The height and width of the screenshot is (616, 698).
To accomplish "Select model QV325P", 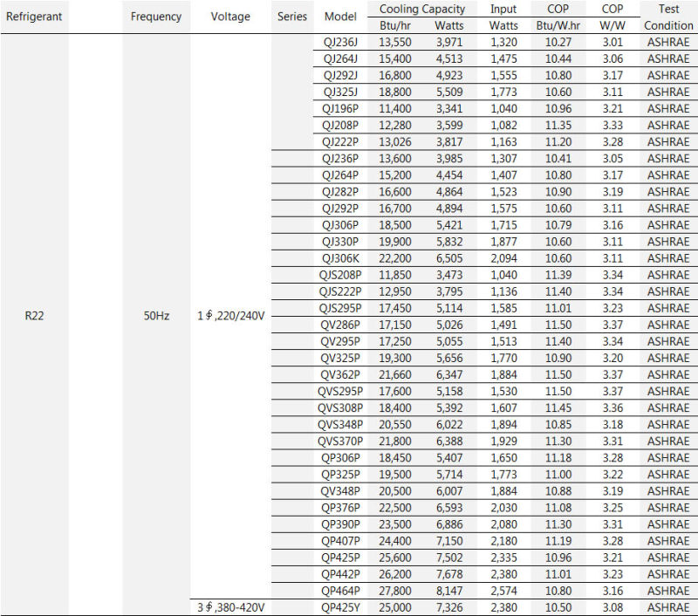I will pyautogui.click(x=340, y=358).
